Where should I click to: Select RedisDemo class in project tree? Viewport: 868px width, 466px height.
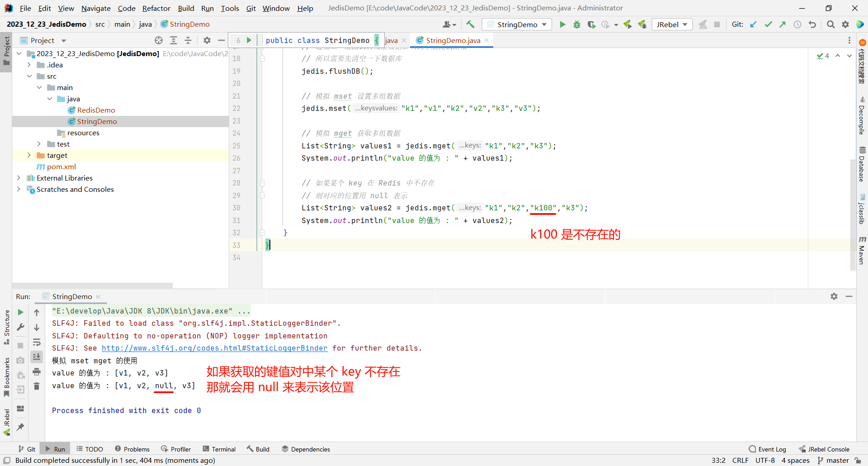[x=96, y=110]
